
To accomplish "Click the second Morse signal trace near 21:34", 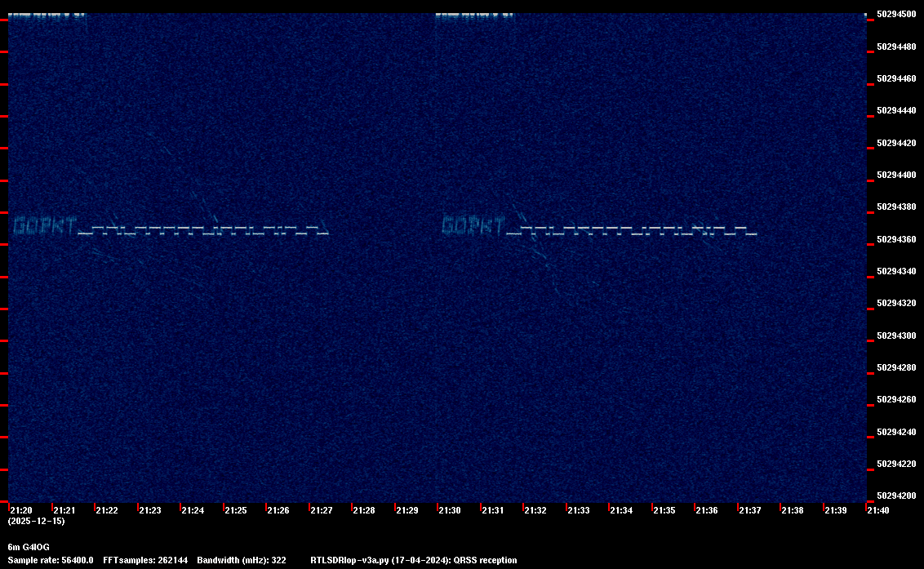I will [633, 230].
